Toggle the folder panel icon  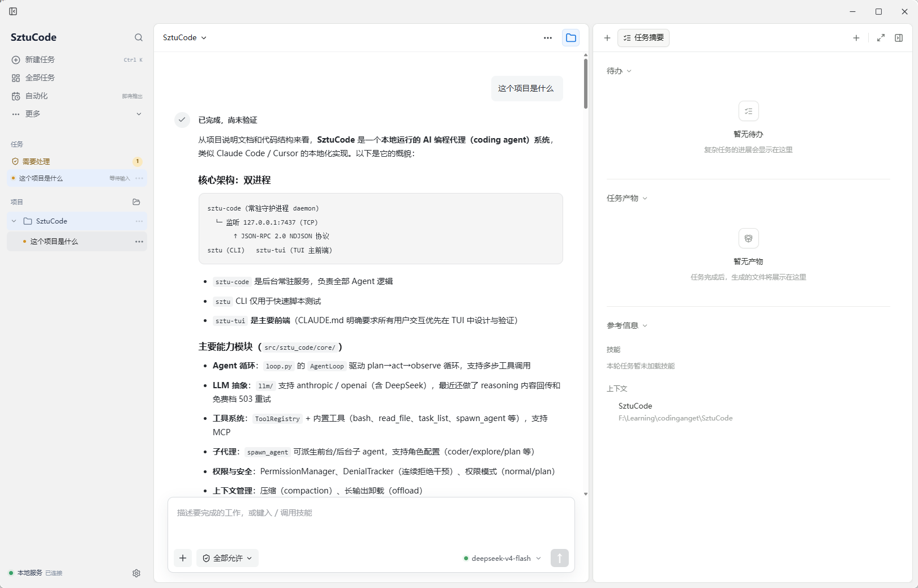(x=571, y=38)
